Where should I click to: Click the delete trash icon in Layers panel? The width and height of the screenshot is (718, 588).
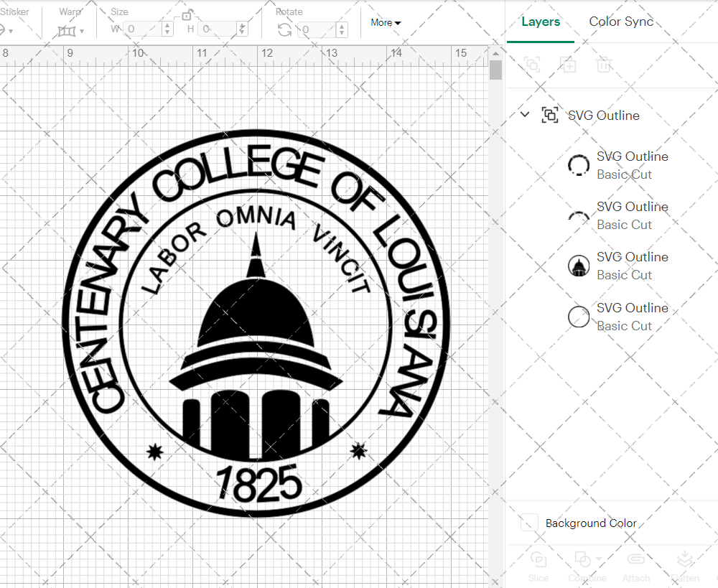[x=605, y=65]
